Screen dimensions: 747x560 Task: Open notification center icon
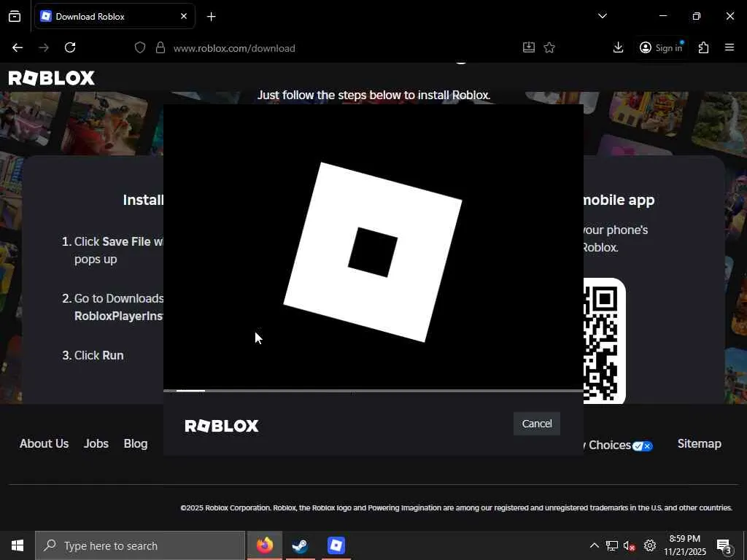point(724,547)
